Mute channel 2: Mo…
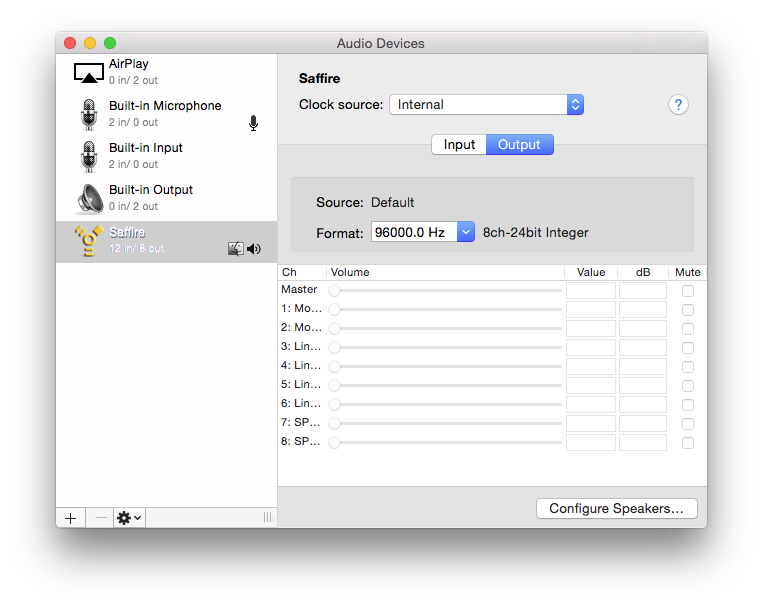The image size is (763, 608). [688, 329]
